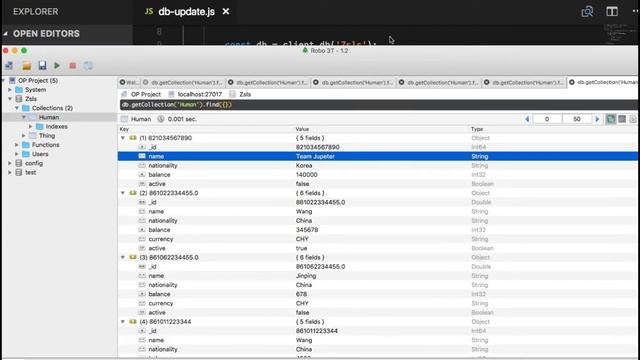Select the test database label
The width and height of the screenshot is (640, 360).
tap(31, 172)
